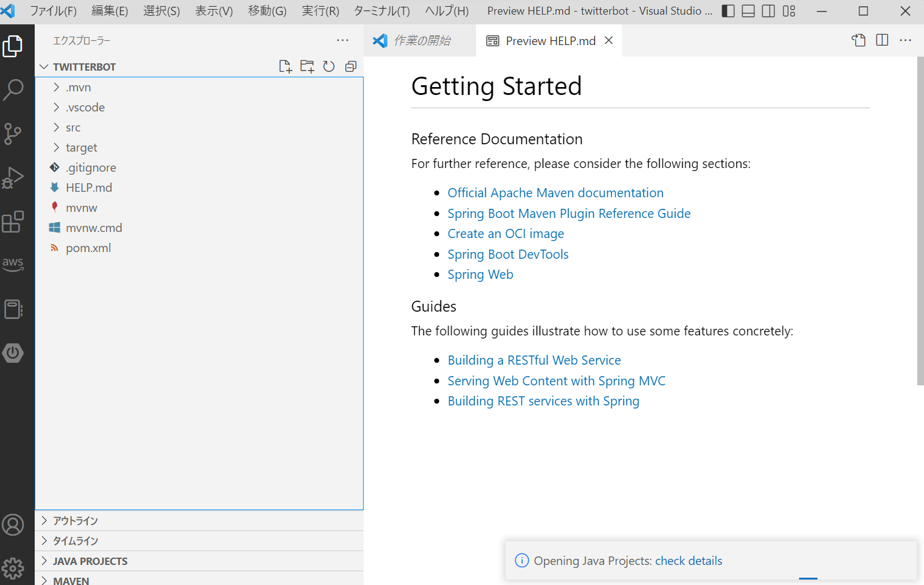This screenshot has width=924, height=585.
Task: Open the Spring Boot DevTools link
Action: [508, 254]
